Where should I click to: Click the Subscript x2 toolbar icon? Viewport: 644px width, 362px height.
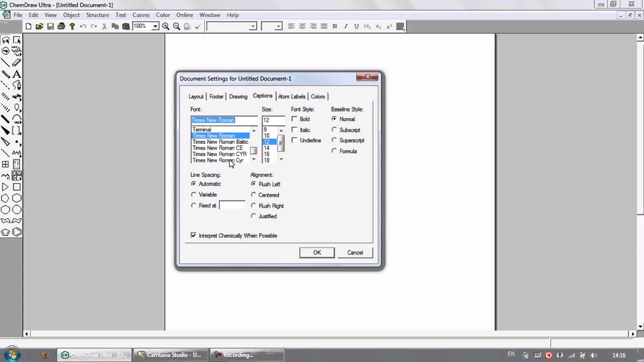[378, 26]
